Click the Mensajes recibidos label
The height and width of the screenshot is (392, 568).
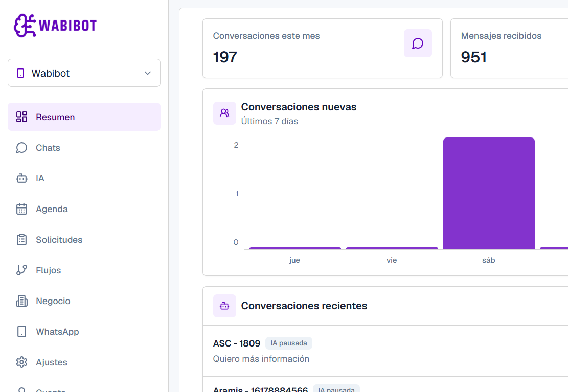tap(501, 36)
